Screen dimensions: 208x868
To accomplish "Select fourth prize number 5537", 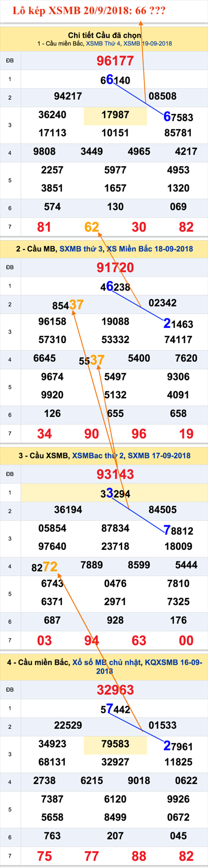I will tap(92, 360).
